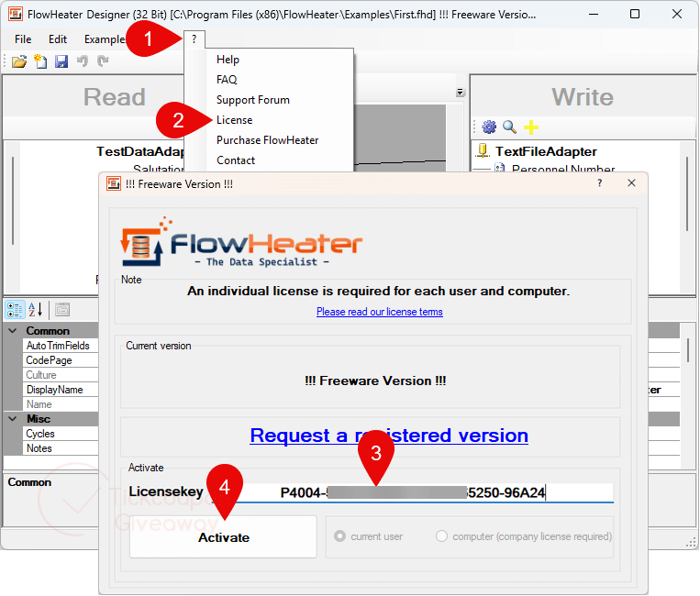The height and width of the screenshot is (596, 700).
Task: Select the current user radio option
Action: coord(340,536)
